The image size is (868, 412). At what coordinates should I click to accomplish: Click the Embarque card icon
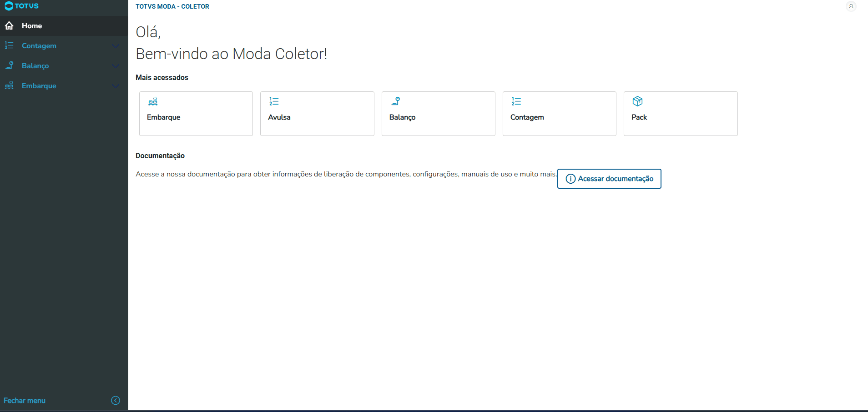pyautogui.click(x=153, y=101)
